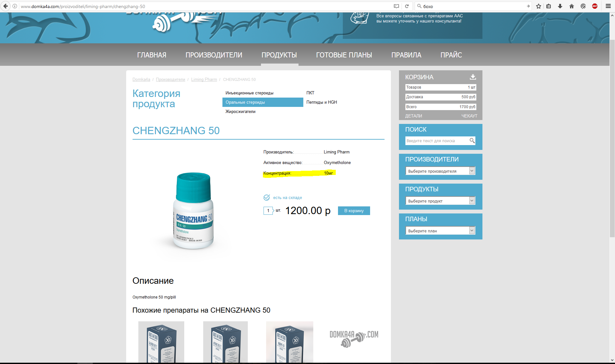Open browser downloads via the arrow icon
615x364 pixels.
tap(560, 6)
